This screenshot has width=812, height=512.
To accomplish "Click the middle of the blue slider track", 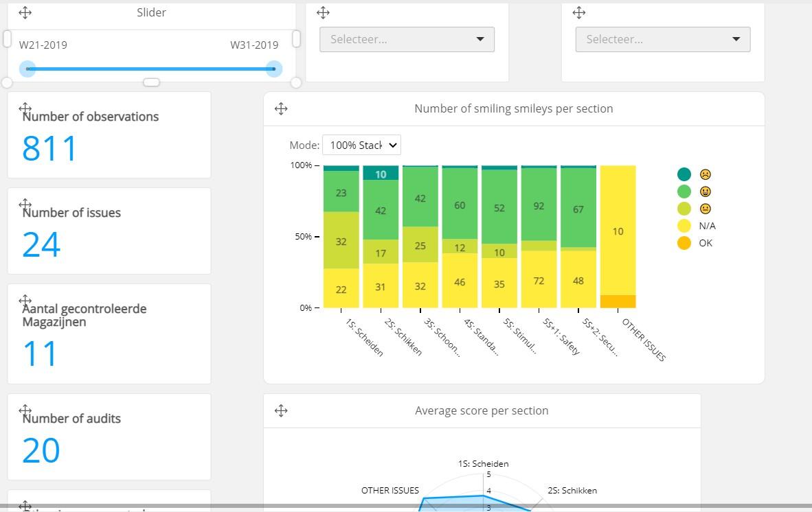I will coord(150,69).
